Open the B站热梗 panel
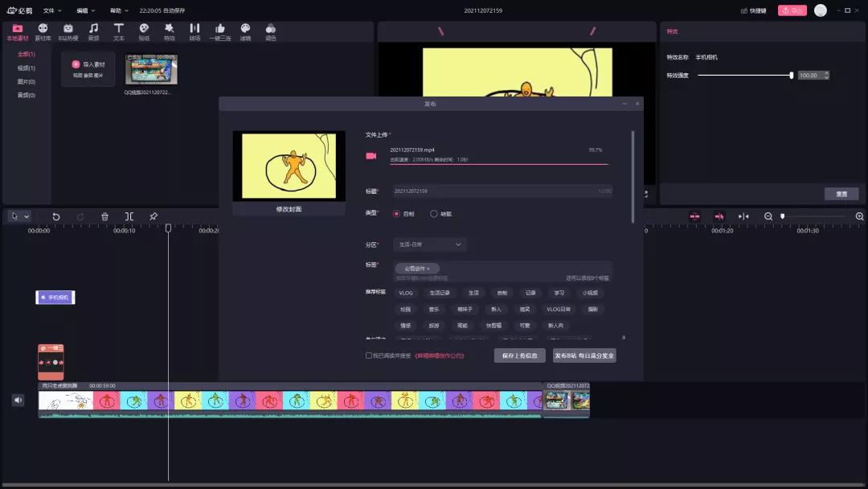Image resolution: width=868 pixels, height=489 pixels. (68, 30)
